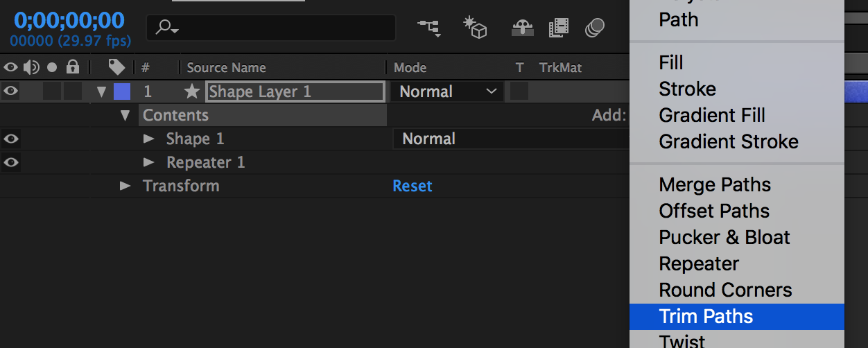The height and width of the screenshot is (348, 868).
Task: Click the Reset link beside Transform
Action: tap(413, 186)
